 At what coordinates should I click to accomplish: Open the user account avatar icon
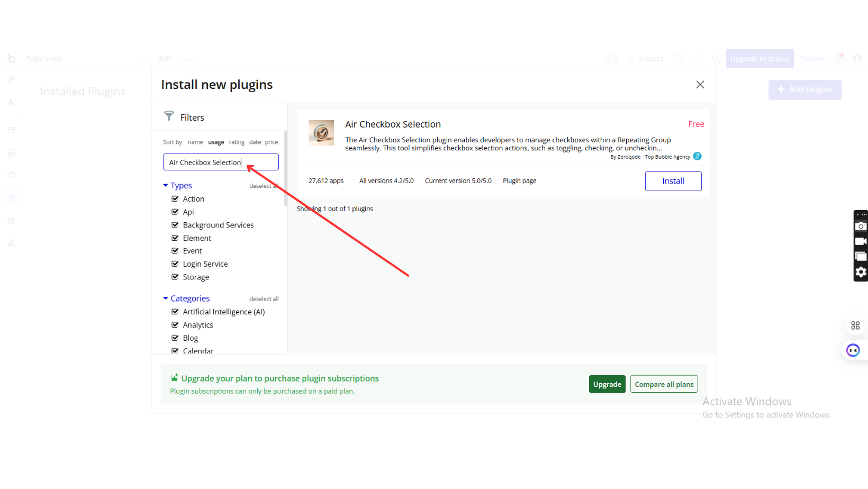pyautogui.click(x=857, y=59)
